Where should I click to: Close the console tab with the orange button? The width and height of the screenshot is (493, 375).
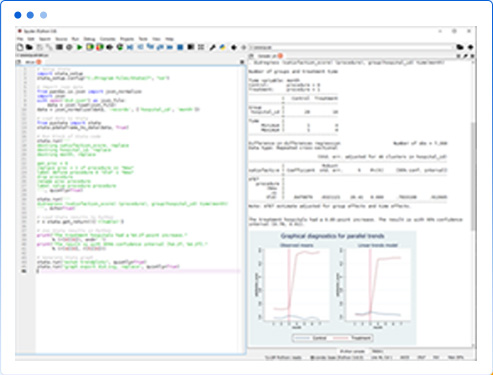pos(280,56)
